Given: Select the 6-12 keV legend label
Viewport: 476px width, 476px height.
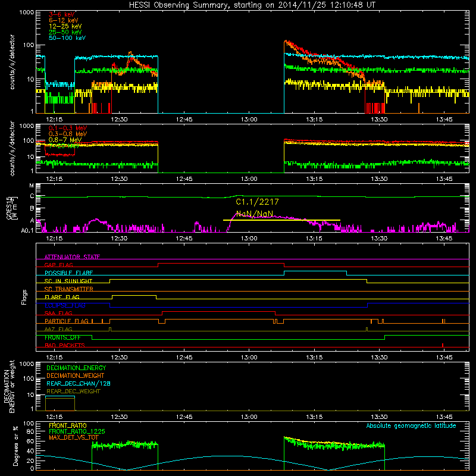Looking at the screenshot, I should tap(64, 20).
